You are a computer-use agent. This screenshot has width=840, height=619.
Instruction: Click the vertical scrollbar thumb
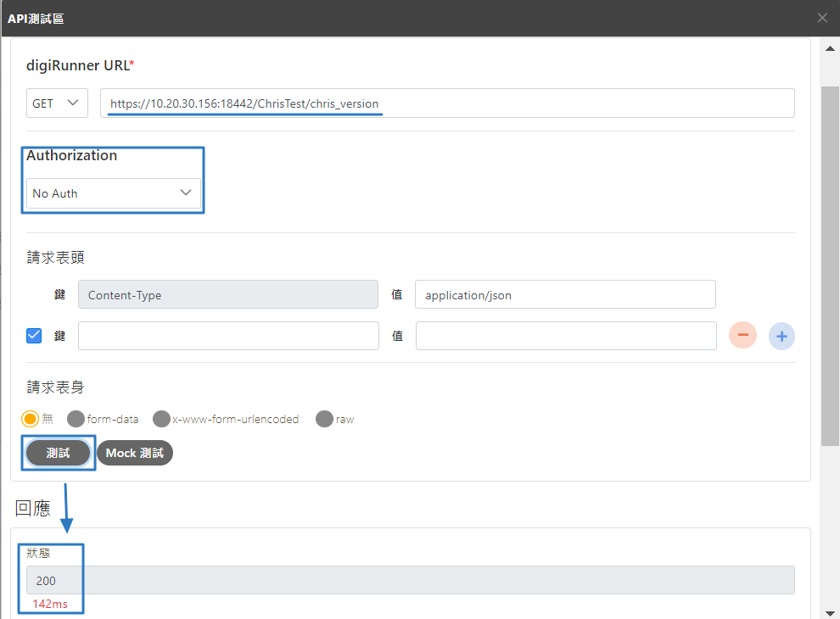click(x=830, y=266)
